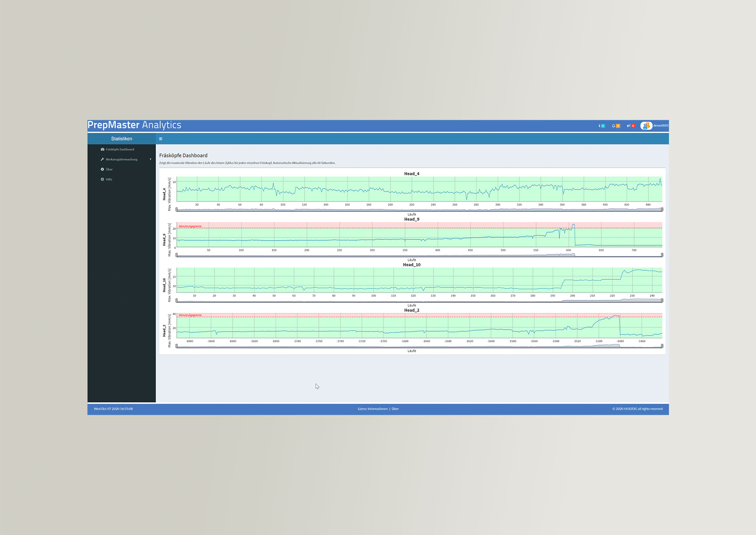Click the Abnutzungsgrenze label in Head_9 chart
Viewport: 756px width, 535px height.
click(x=190, y=226)
